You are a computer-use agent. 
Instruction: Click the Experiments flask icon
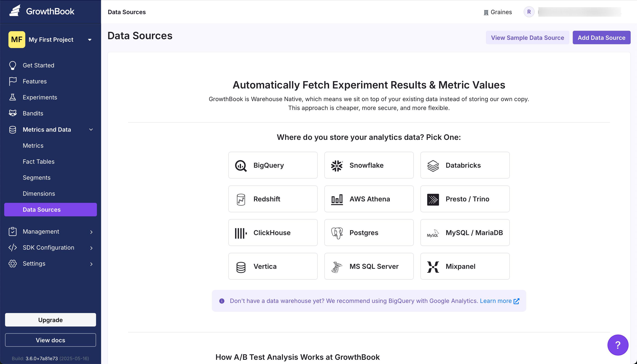12,97
